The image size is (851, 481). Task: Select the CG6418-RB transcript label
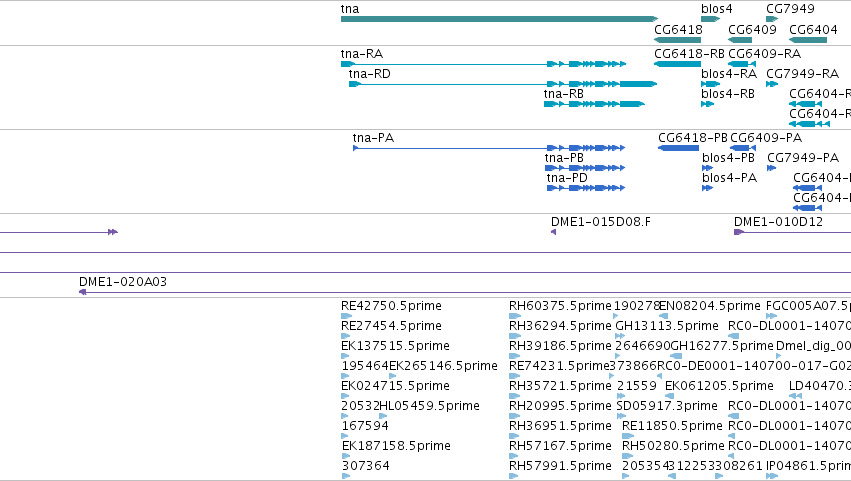689,54
